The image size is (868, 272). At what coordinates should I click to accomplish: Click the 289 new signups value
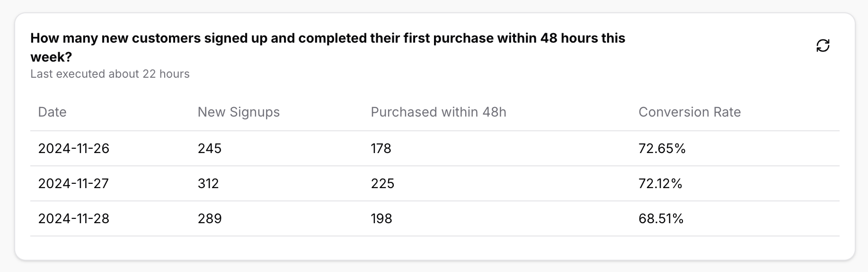210,218
